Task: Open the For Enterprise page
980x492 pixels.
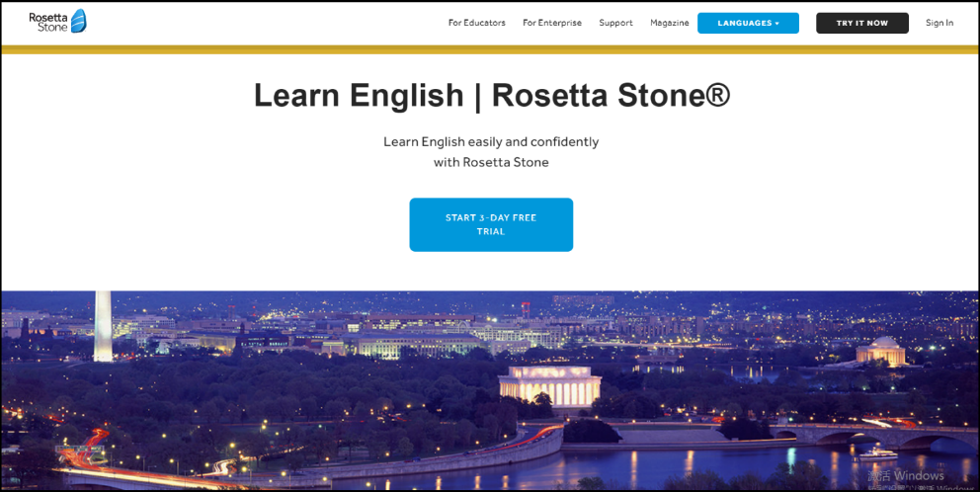Action: (x=552, y=23)
